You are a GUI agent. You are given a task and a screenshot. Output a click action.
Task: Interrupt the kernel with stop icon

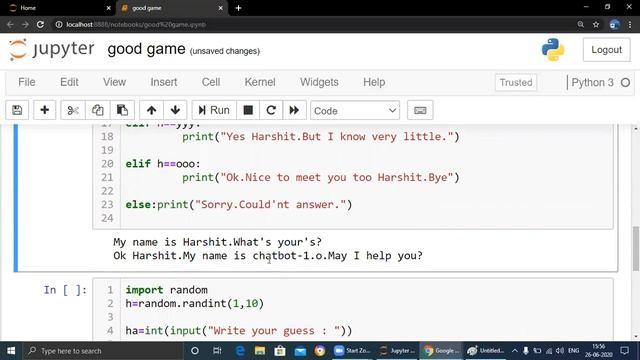point(248,110)
